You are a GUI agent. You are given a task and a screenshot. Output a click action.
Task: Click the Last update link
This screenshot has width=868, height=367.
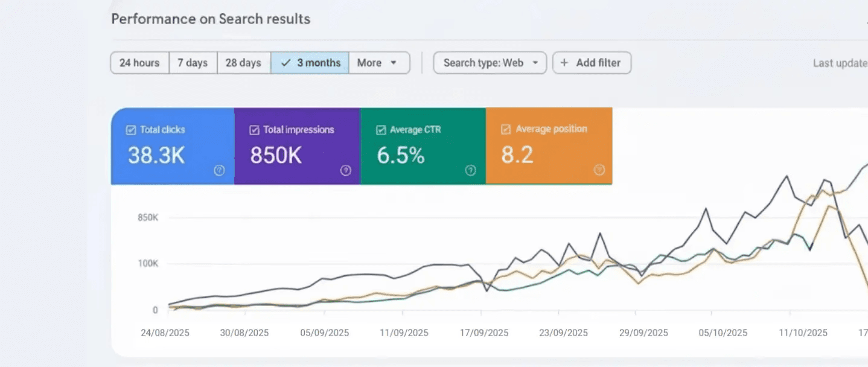(x=840, y=63)
